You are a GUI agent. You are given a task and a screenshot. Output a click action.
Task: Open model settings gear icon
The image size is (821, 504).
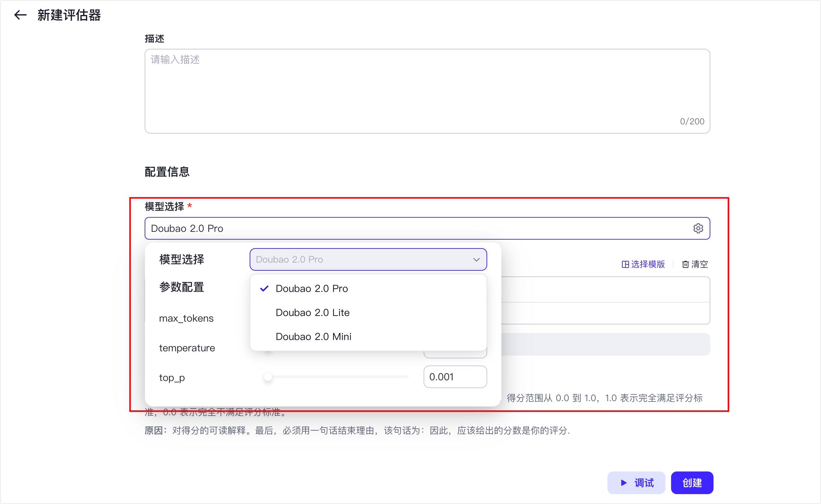pyautogui.click(x=698, y=228)
